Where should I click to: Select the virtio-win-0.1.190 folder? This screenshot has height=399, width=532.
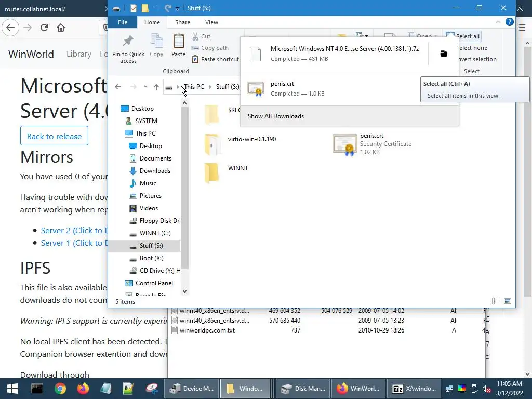240,144
